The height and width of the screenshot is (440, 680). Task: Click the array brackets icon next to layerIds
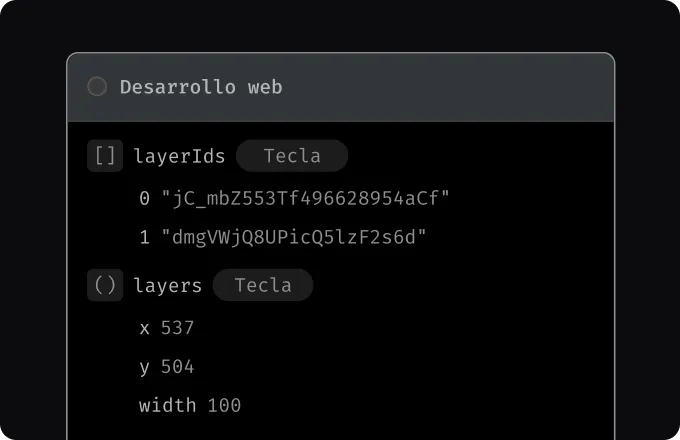tap(105, 156)
